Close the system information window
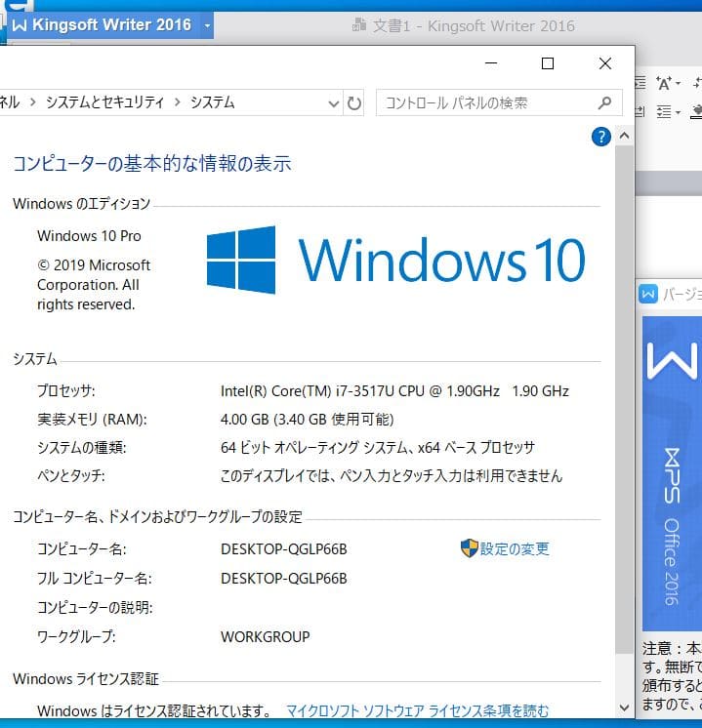702x728 pixels. point(605,64)
